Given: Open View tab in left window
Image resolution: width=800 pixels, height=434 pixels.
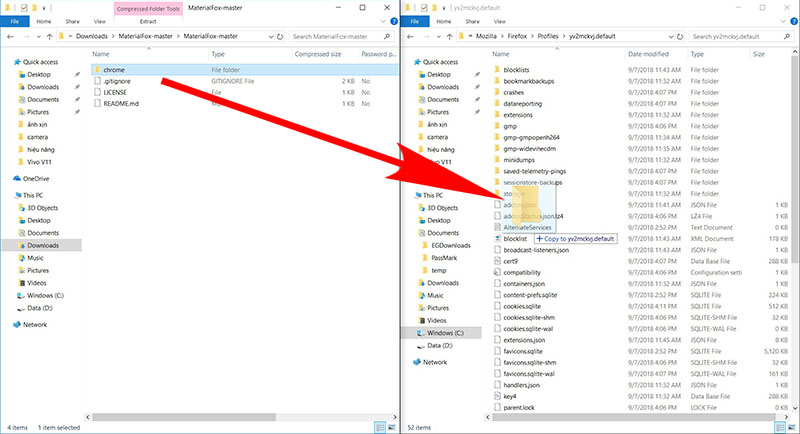Looking at the screenshot, I should pos(99,21).
